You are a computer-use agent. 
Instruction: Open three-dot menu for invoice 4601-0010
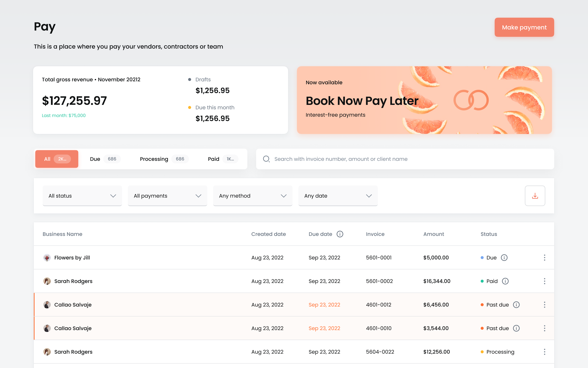pyautogui.click(x=544, y=328)
